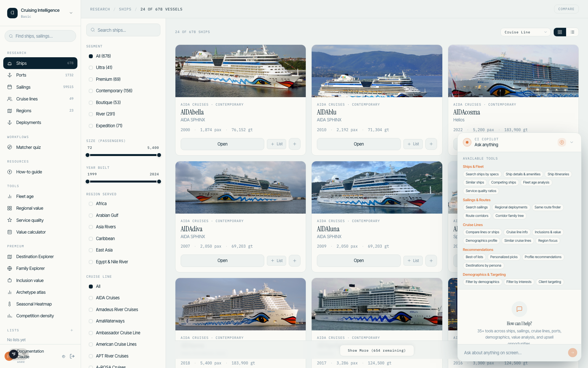Open the Cruise Line sort dropdown
Screen dimensions: 588x368
[x=525, y=32]
